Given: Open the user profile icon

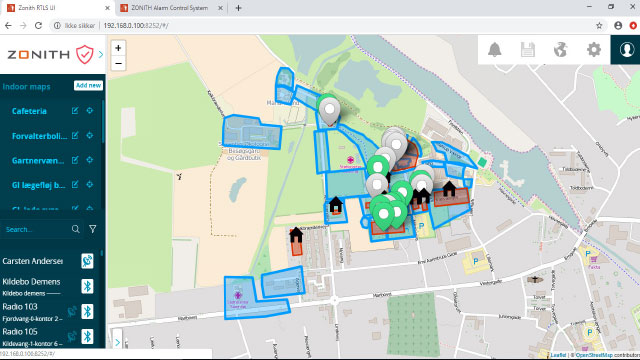Looking at the screenshot, I should point(627,50).
